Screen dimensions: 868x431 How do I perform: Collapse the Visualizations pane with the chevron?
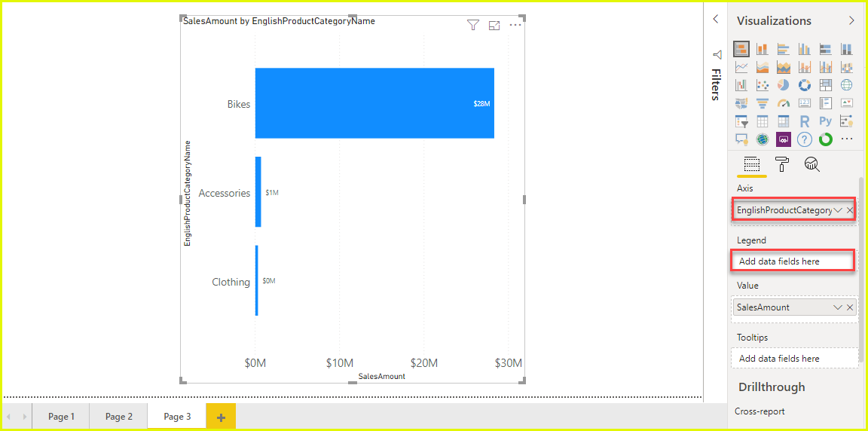point(851,21)
